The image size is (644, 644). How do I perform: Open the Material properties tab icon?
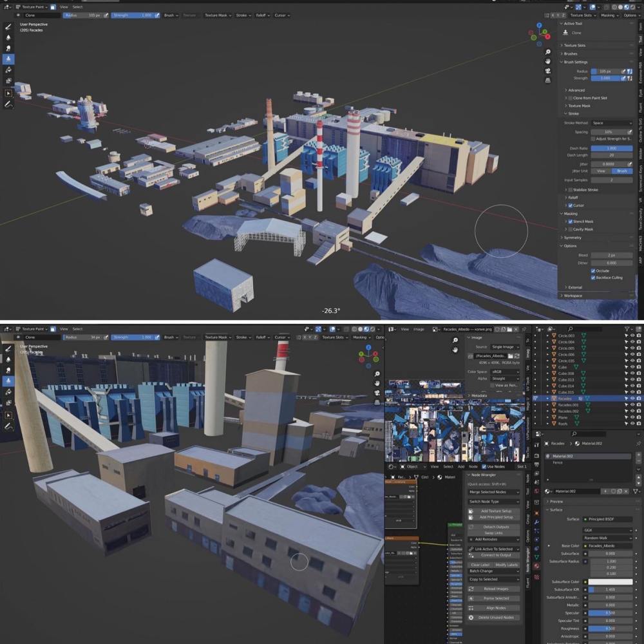[x=537, y=566]
